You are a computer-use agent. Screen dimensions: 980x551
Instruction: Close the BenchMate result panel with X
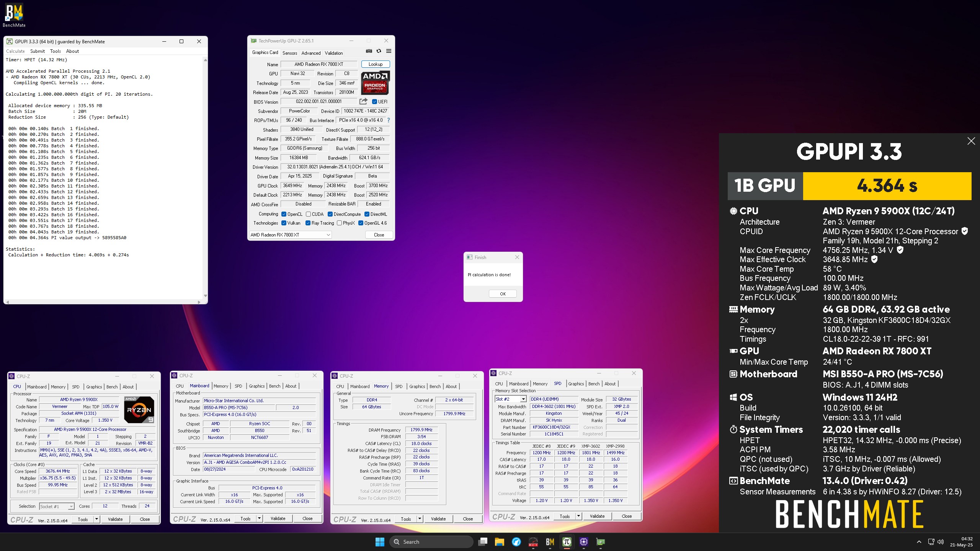(971, 141)
